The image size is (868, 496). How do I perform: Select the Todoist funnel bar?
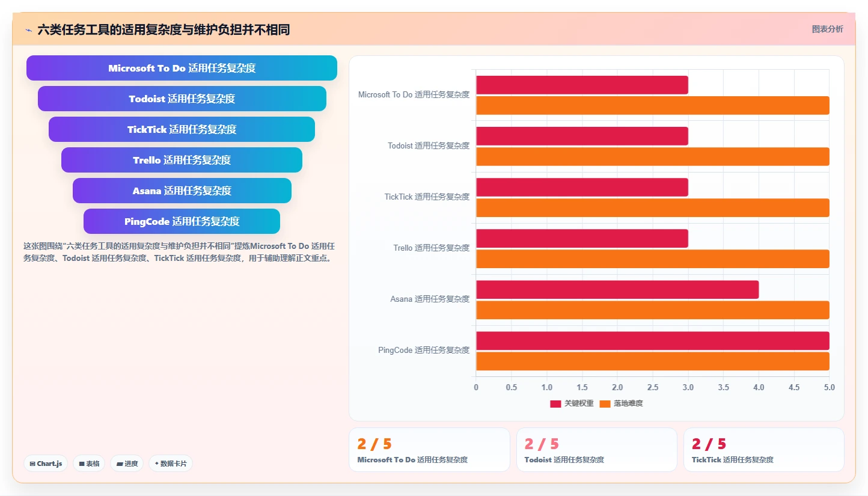tap(182, 99)
